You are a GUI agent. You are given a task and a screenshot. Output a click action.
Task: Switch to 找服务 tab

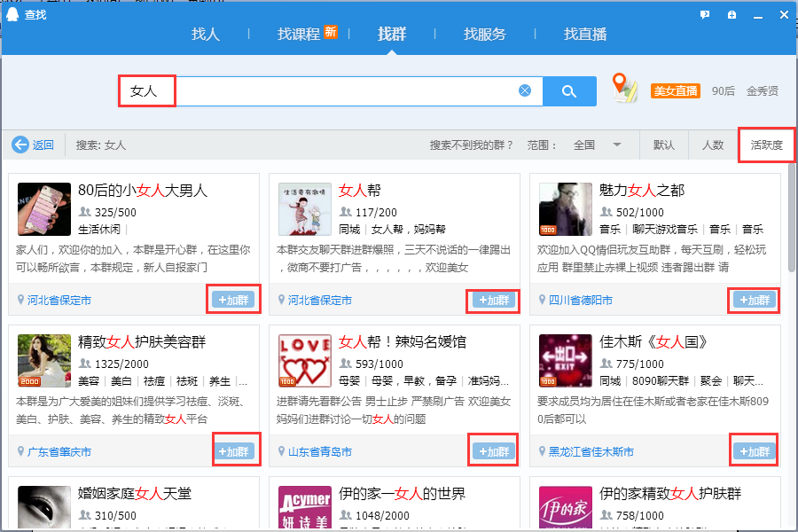pos(485,34)
